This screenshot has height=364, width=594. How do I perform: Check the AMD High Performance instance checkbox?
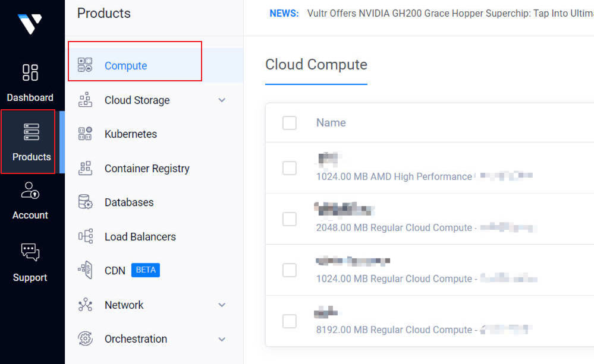(x=290, y=168)
